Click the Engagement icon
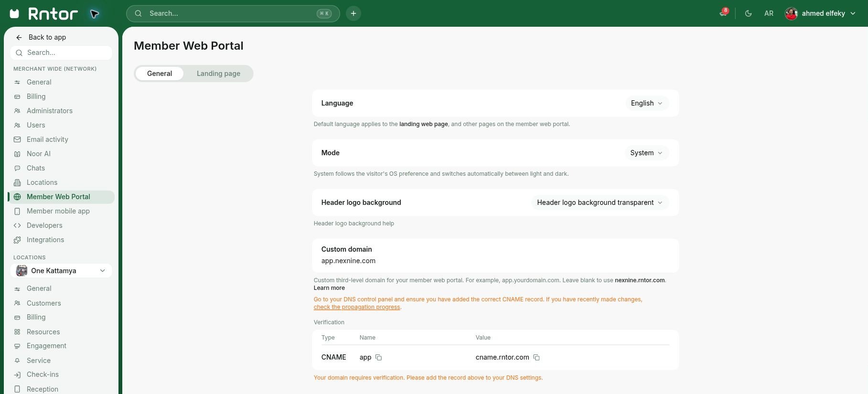The width and height of the screenshot is (868, 394). (17, 346)
